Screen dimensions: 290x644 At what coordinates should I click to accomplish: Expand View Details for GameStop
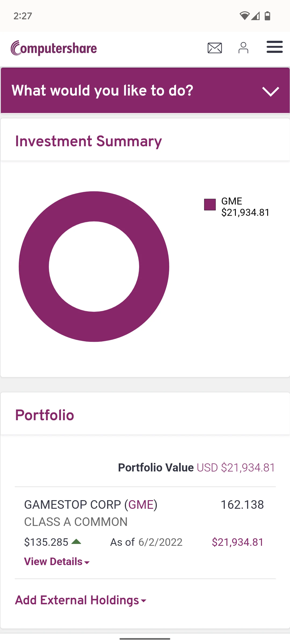[57, 562]
